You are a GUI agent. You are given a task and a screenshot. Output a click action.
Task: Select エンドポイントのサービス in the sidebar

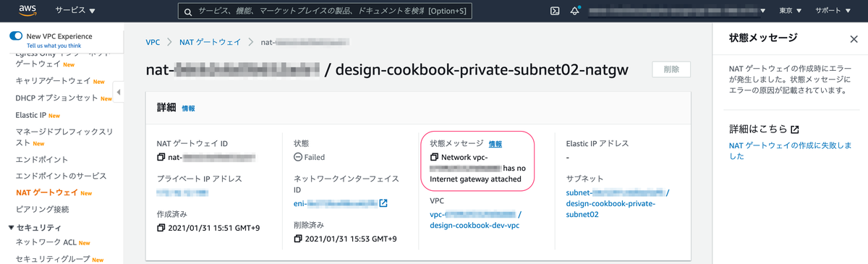[61, 176]
